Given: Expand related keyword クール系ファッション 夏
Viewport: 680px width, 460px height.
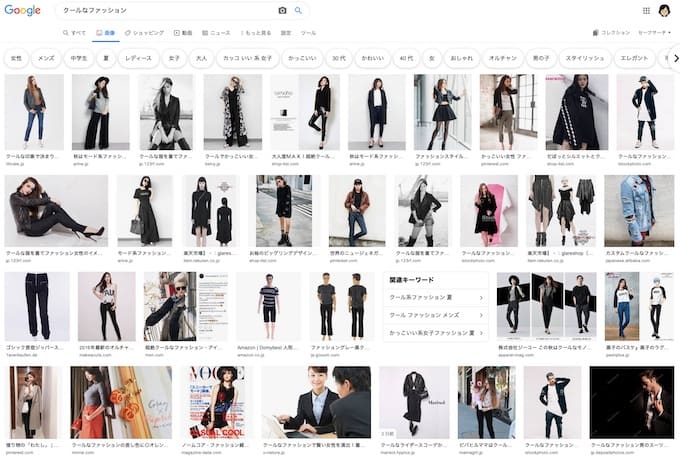Looking at the screenshot, I should pos(437,298).
